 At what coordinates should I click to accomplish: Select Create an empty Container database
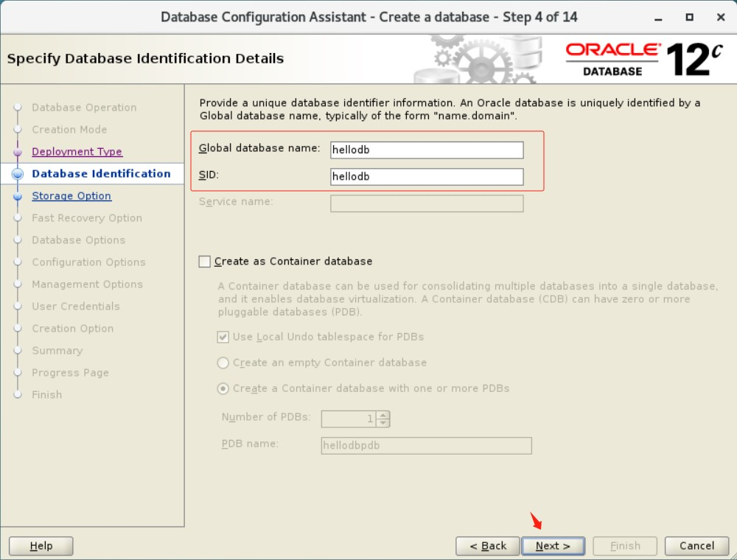point(223,363)
